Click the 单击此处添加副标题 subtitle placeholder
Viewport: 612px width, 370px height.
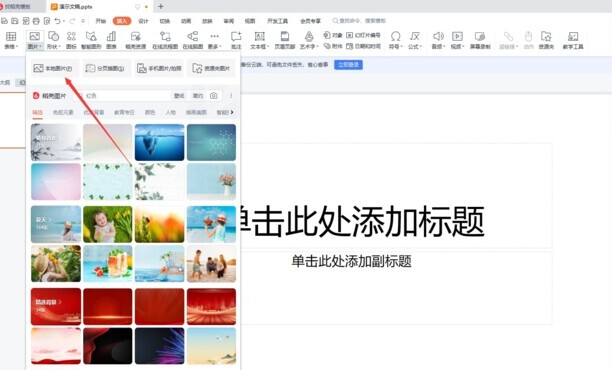click(351, 261)
